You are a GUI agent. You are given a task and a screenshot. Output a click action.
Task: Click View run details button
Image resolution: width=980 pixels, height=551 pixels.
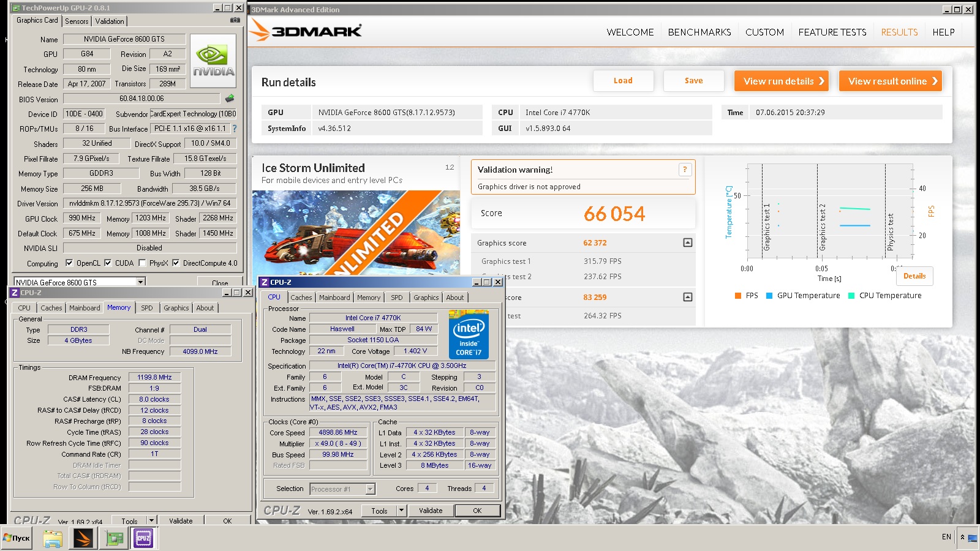pos(782,81)
